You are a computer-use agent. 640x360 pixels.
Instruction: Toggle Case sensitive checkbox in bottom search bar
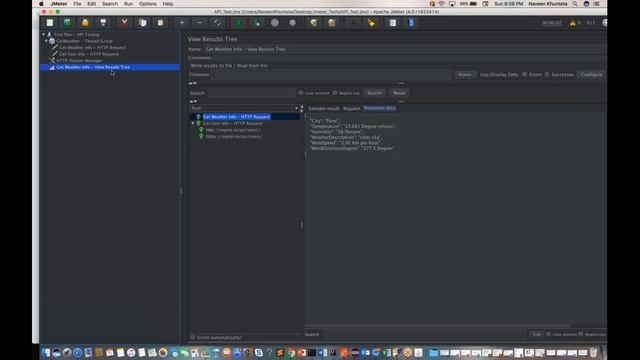click(x=549, y=334)
